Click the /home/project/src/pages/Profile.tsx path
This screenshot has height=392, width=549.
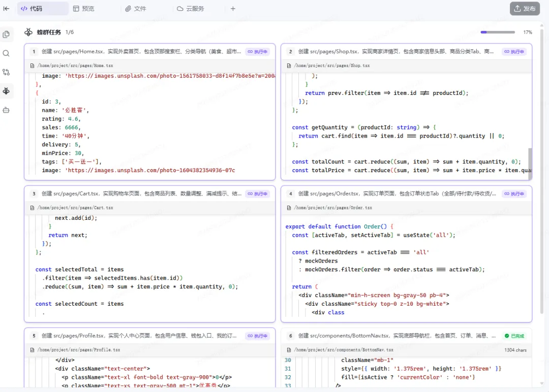79,350
